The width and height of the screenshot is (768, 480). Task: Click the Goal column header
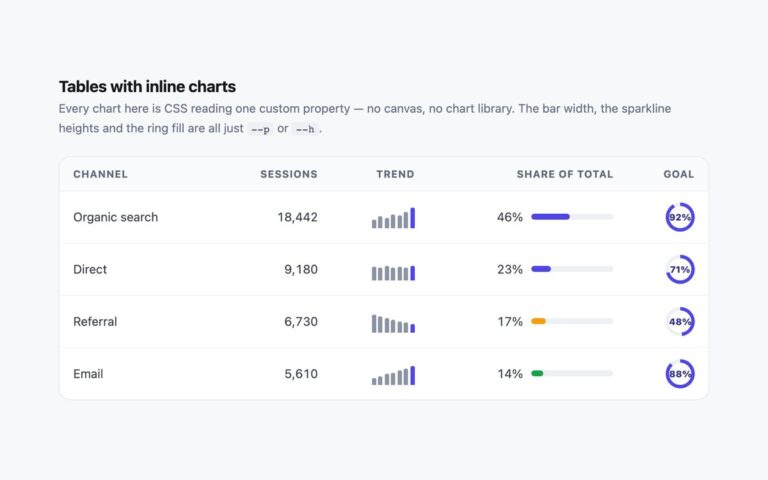[679, 174]
